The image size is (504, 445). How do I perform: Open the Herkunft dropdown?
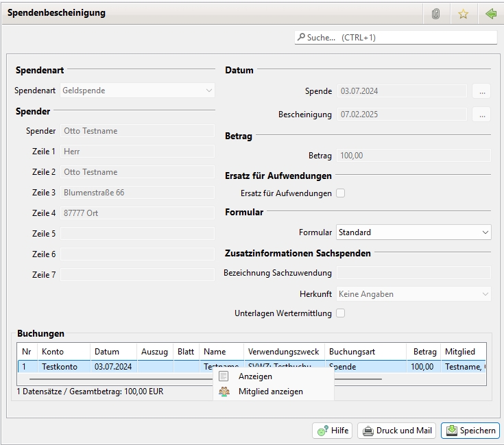click(413, 294)
